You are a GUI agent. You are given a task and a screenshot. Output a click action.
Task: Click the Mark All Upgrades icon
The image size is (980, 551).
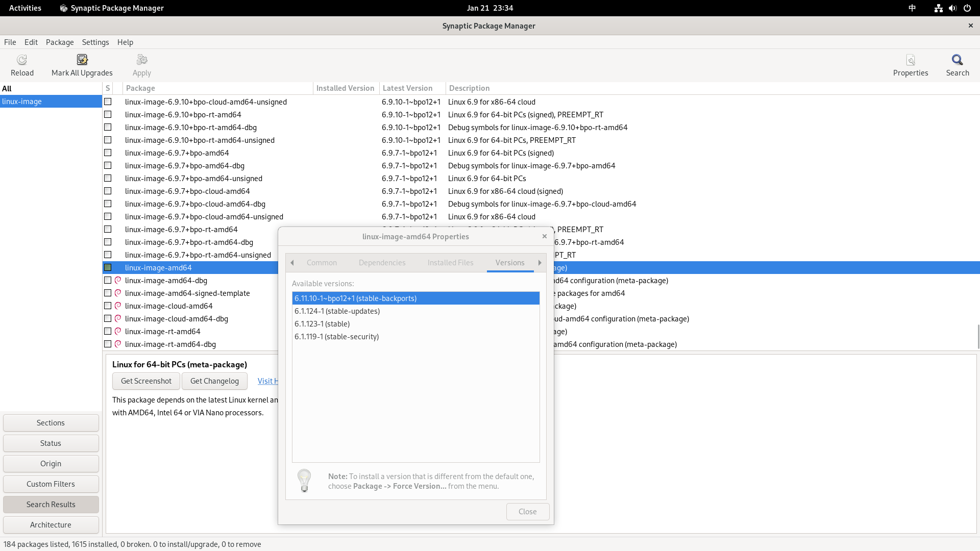(82, 60)
